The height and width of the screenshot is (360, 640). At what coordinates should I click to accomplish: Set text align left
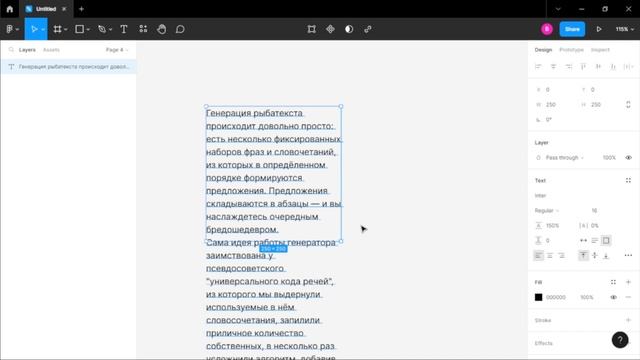(x=538, y=256)
